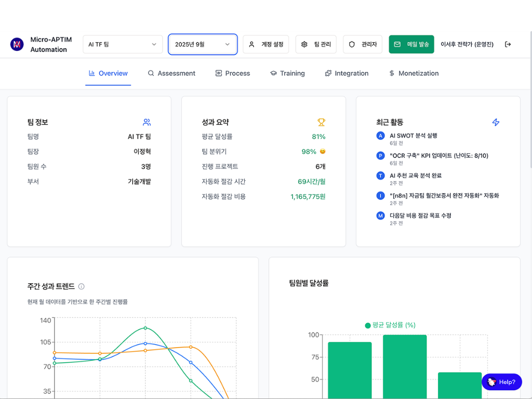Open the Help? chat widget
This screenshot has height=399, width=532.
pos(501,382)
